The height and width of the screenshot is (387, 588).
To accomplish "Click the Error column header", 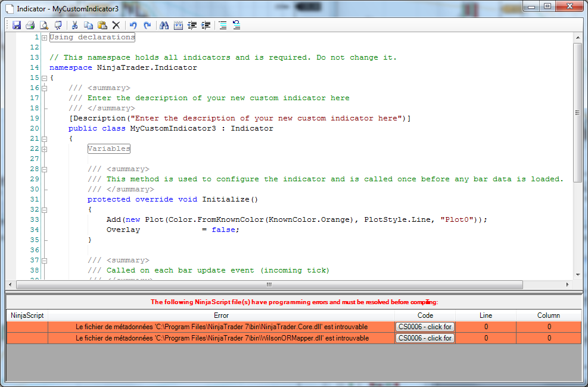I will 221,315.
